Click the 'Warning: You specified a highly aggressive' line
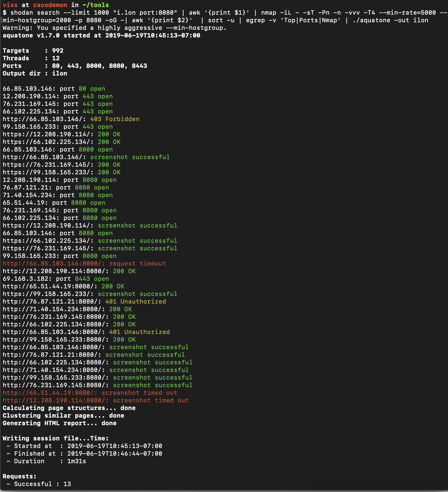 point(115,28)
